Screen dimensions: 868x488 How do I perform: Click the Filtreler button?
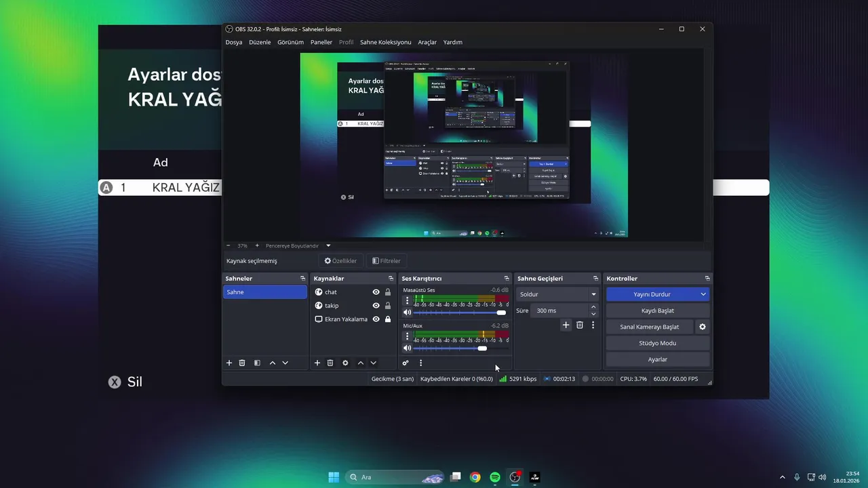(x=387, y=261)
